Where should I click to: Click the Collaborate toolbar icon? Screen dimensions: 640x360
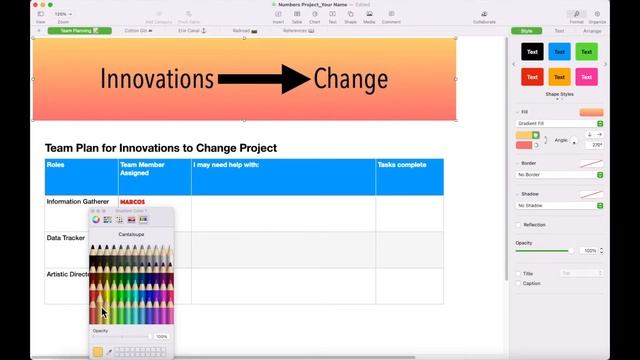click(x=484, y=14)
